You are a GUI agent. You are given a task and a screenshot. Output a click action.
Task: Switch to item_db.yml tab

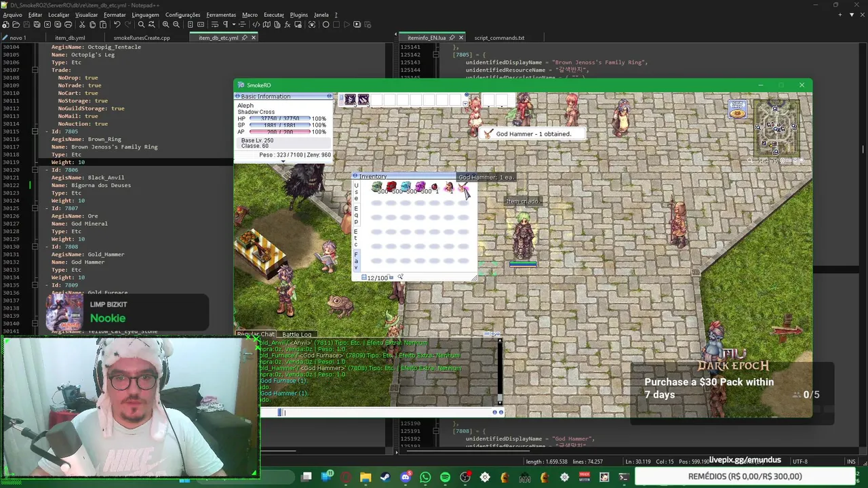70,38
